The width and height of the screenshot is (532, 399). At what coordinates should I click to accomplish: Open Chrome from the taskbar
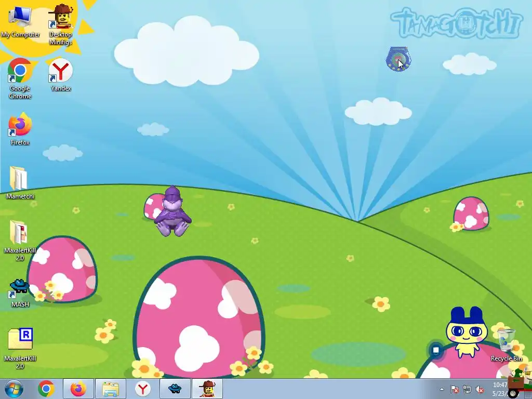pyautogui.click(x=46, y=389)
